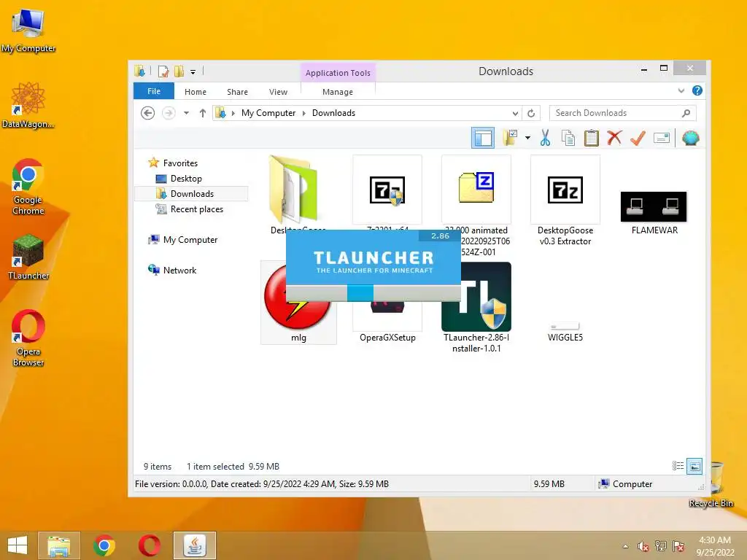This screenshot has height=560, width=747.
Task: Click the new folder toolbar icon
Action: [510, 138]
